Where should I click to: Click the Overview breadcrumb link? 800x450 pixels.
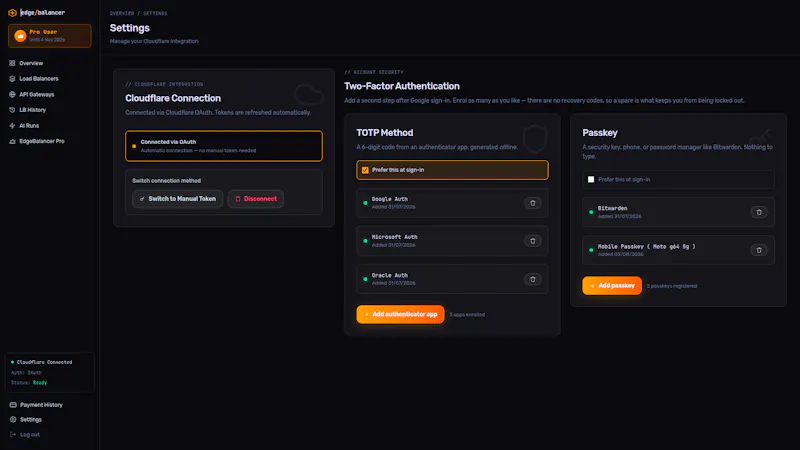click(122, 13)
